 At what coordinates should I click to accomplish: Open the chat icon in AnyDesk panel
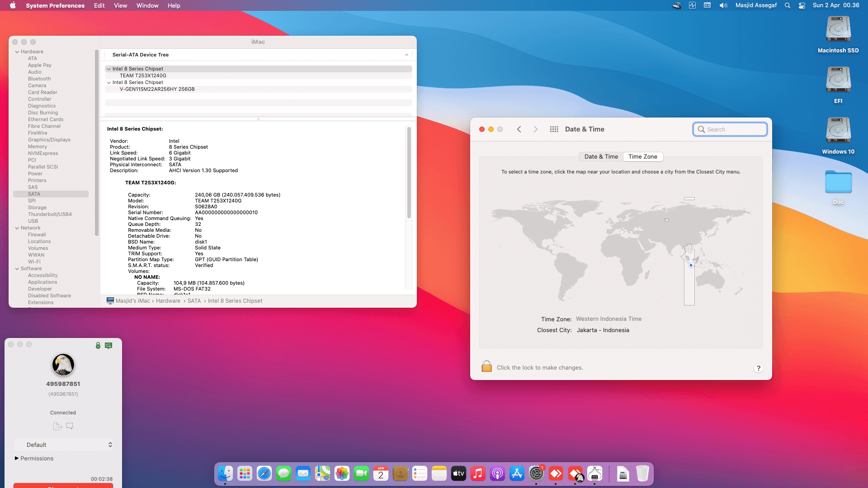(x=70, y=426)
